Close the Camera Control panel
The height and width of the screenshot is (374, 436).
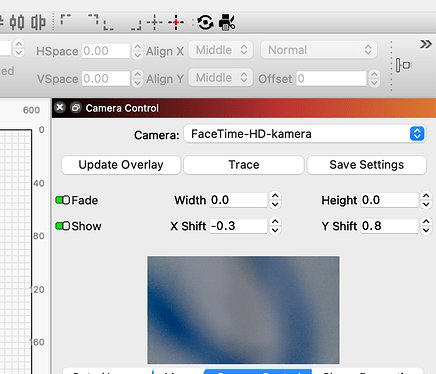click(60, 108)
